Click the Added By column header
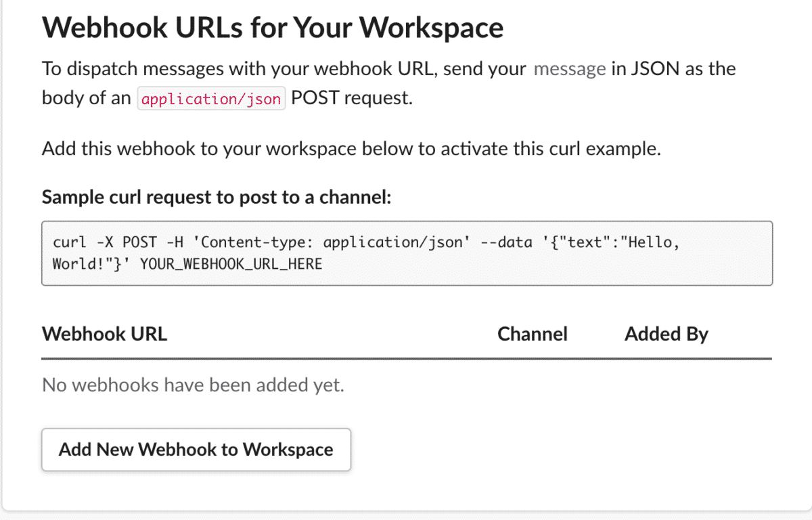Viewport: 812px width, 520px height. 666,333
